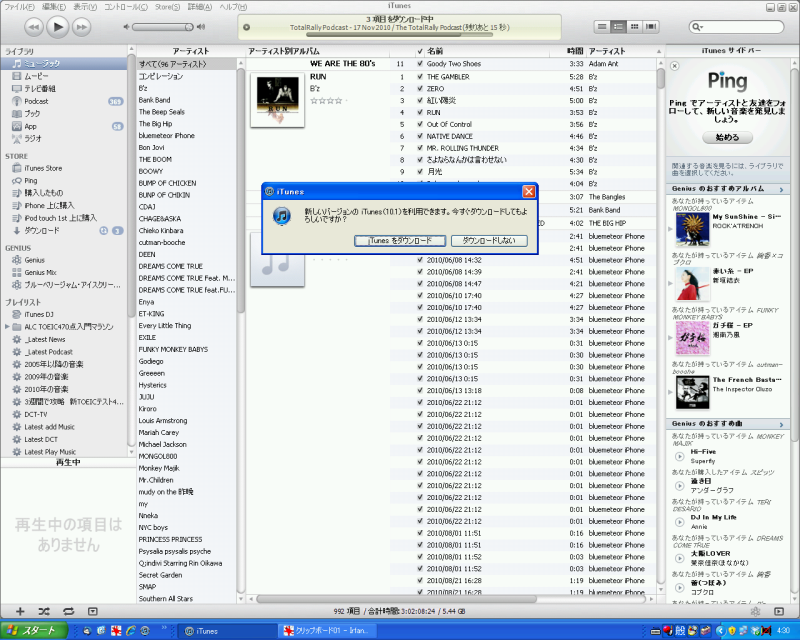The width and height of the screenshot is (800, 640).
Task: Open the 編集(E) menu
Action: click(54, 7)
